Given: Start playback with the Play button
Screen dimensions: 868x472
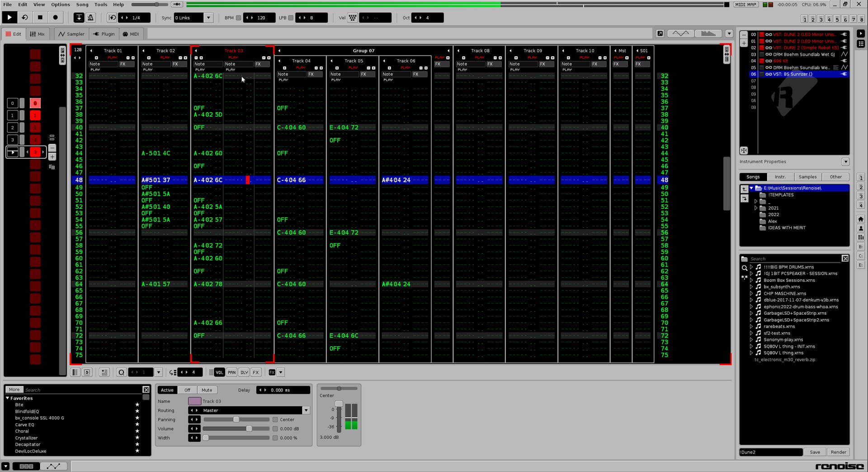Looking at the screenshot, I should (9, 18).
